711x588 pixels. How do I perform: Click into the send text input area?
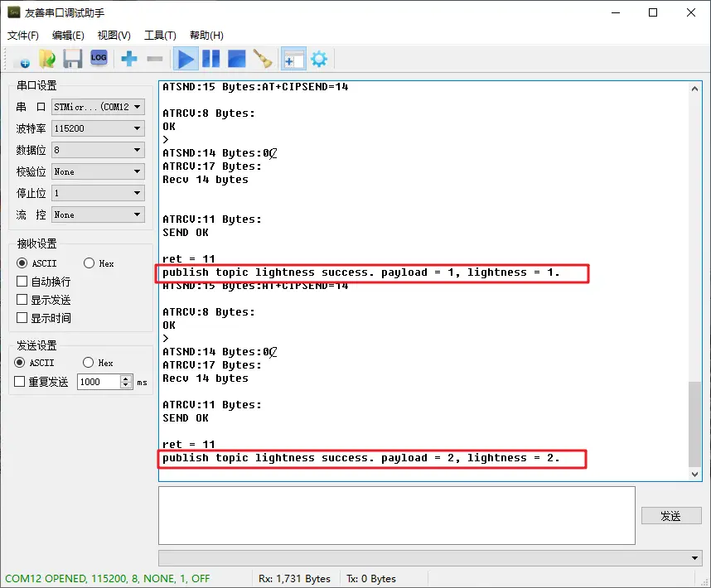click(x=397, y=515)
